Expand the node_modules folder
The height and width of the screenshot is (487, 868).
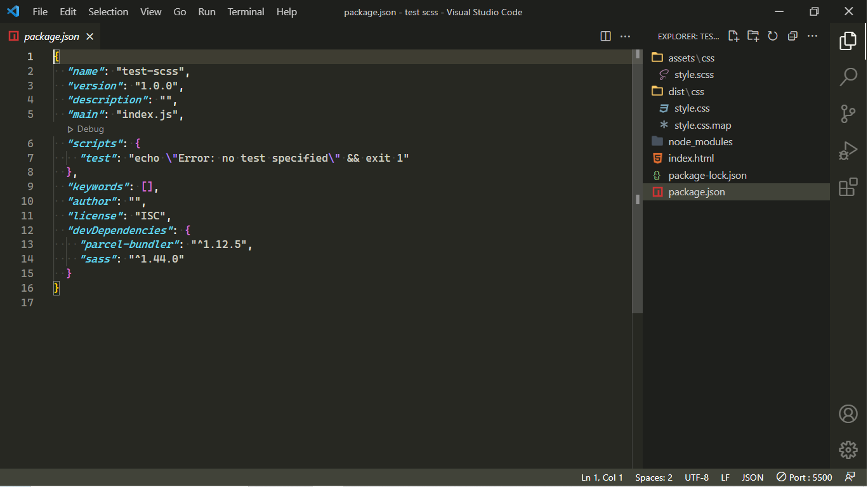pyautogui.click(x=736, y=142)
